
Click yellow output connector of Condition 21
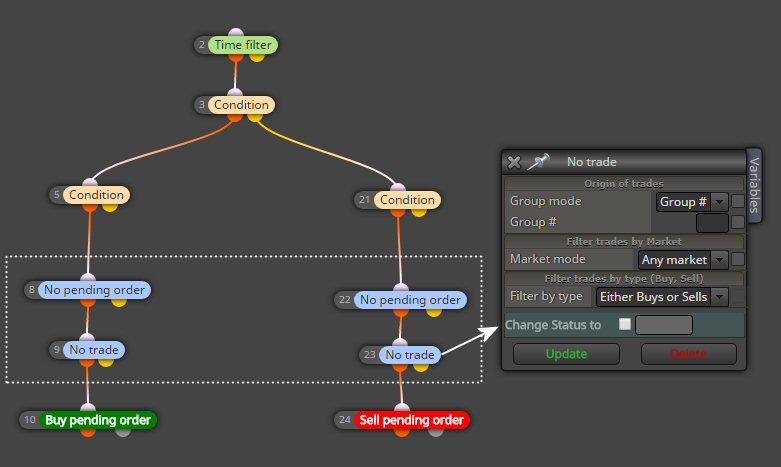(x=419, y=212)
